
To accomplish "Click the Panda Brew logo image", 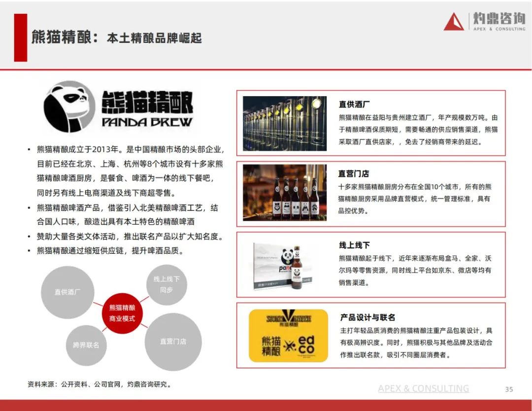I will (118, 107).
